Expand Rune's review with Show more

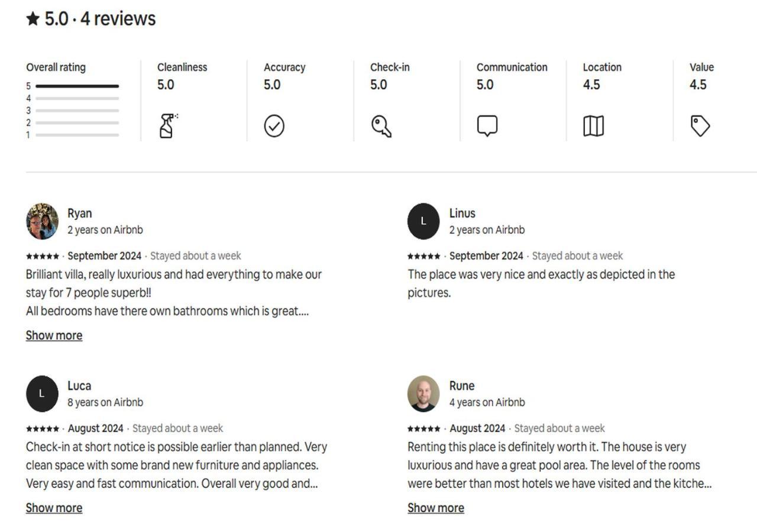click(x=436, y=508)
